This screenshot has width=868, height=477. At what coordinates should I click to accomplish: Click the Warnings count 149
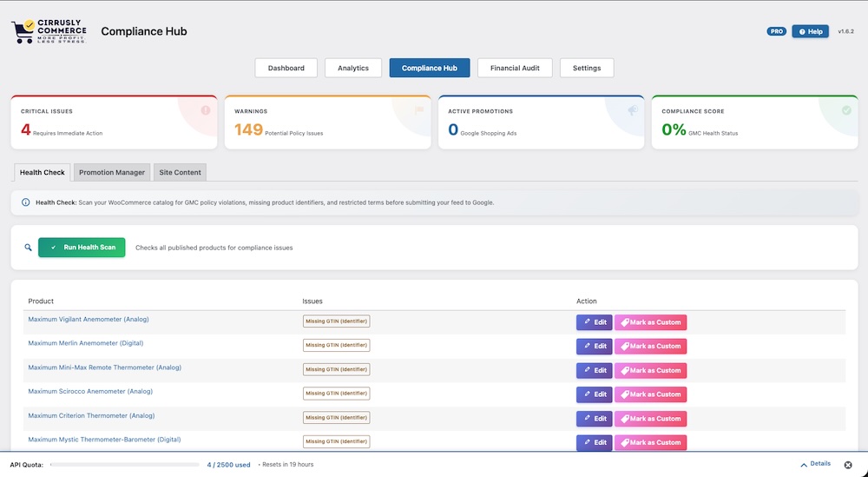[x=248, y=129]
